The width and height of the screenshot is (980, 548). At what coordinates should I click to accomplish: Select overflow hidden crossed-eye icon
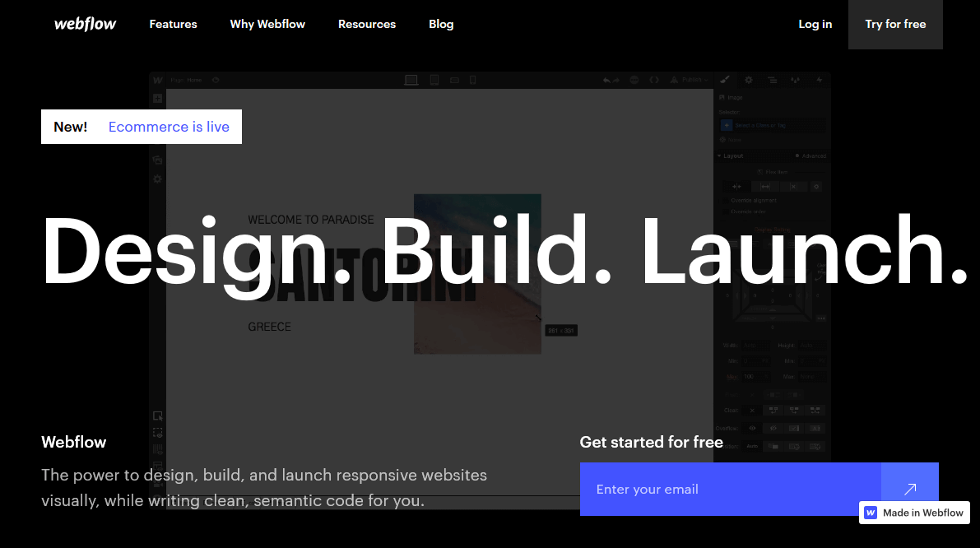click(x=773, y=429)
